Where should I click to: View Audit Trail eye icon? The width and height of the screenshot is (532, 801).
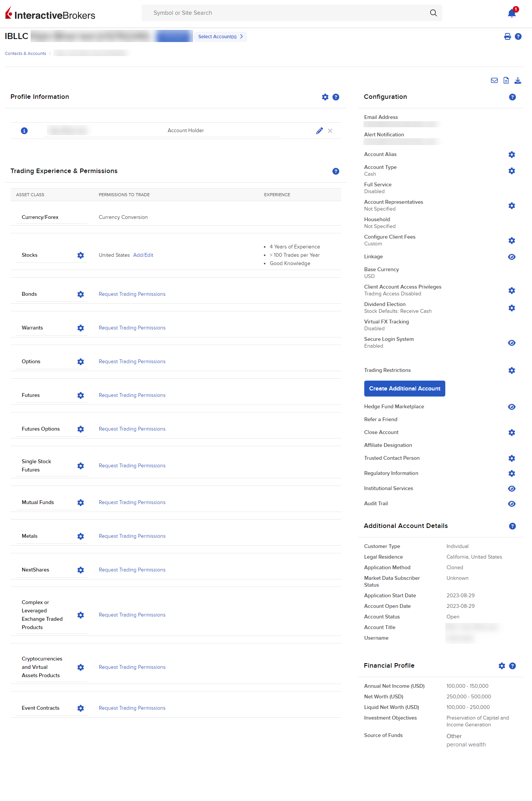click(512, 504)
